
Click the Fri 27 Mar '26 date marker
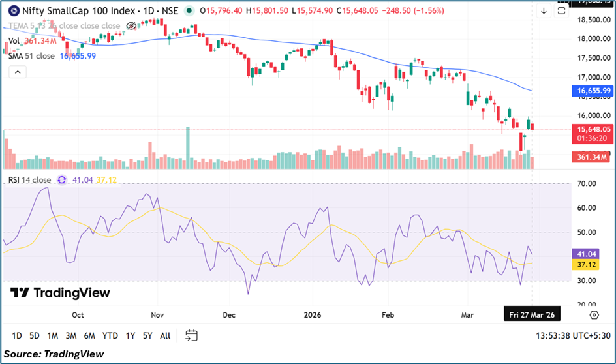(x=533, y=314)
